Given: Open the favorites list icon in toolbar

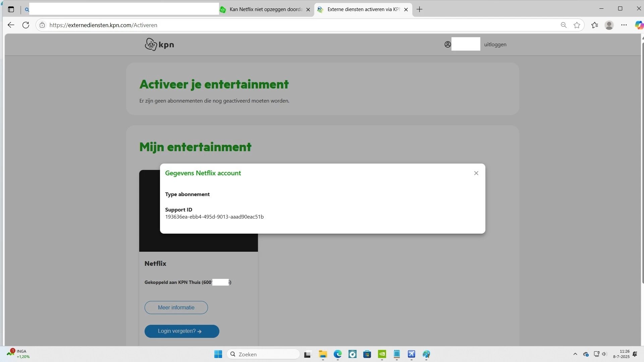Looking at the screenshot, I should (x=595, y=25).
